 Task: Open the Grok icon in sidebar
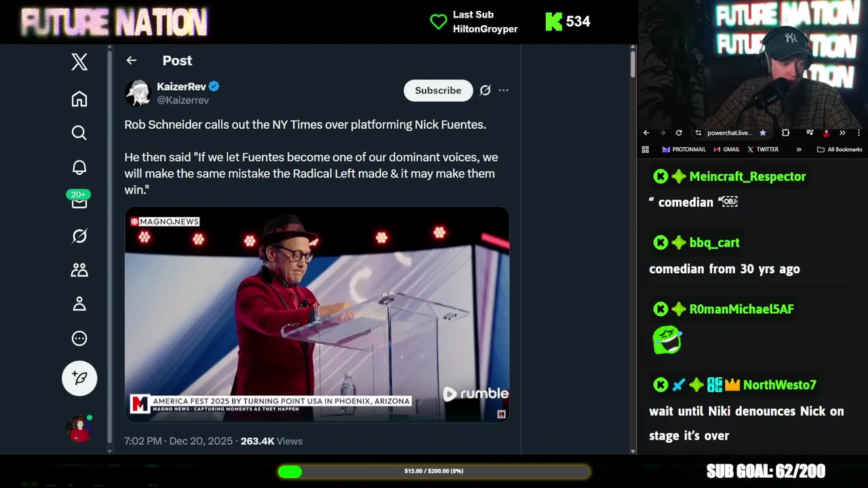coord(79,236)
